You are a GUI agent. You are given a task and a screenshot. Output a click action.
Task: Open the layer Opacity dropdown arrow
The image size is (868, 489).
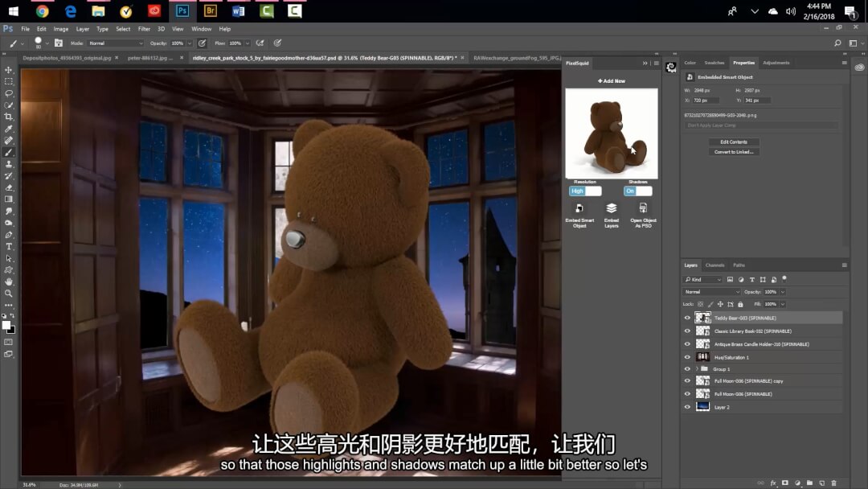click(783, 292)
